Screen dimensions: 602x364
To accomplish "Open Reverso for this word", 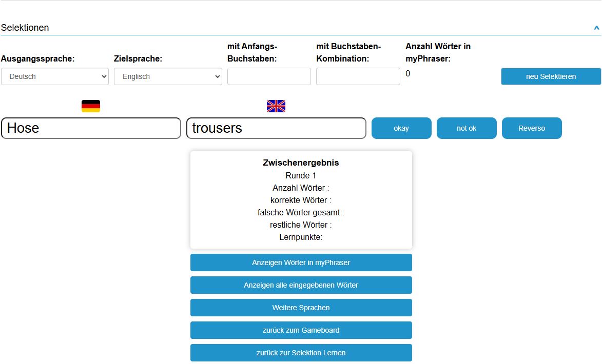I will pyautogui.click(x=532, y=128).
